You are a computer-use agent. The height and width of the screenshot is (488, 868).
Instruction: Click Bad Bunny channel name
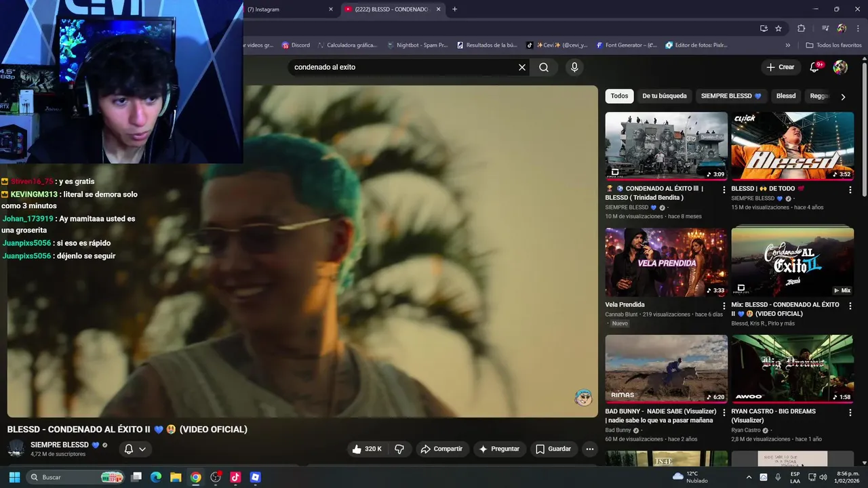click(x=618, y=430)
